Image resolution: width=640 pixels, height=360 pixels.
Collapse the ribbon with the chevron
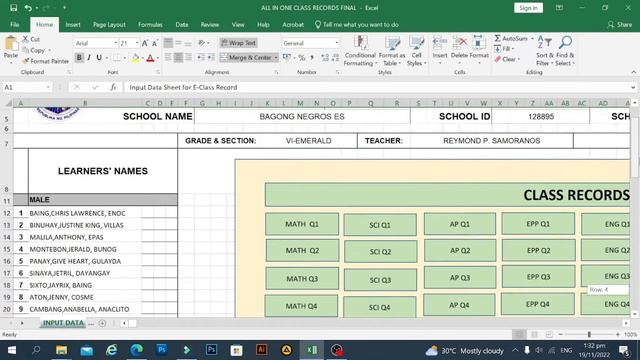pyautogui.click(x=633, y=72)
